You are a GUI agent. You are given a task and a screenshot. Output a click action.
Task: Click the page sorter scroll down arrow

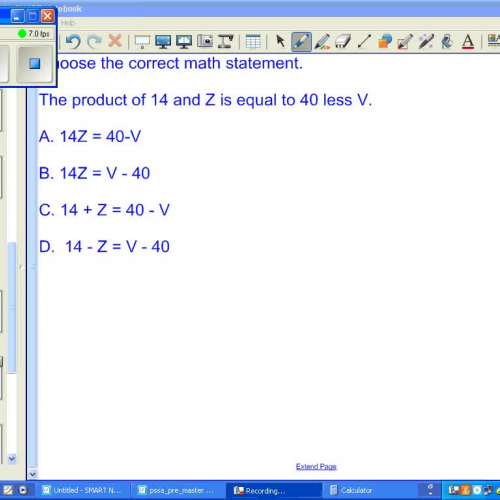12,459
